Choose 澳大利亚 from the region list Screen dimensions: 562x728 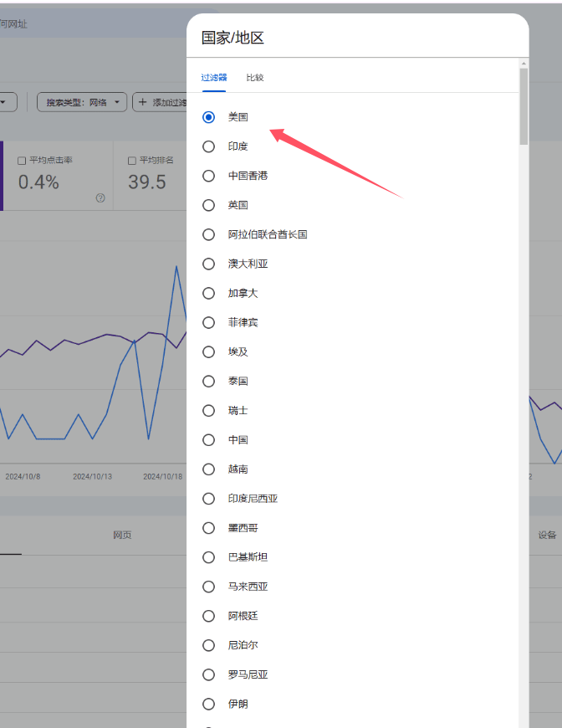tap(209, 264)
